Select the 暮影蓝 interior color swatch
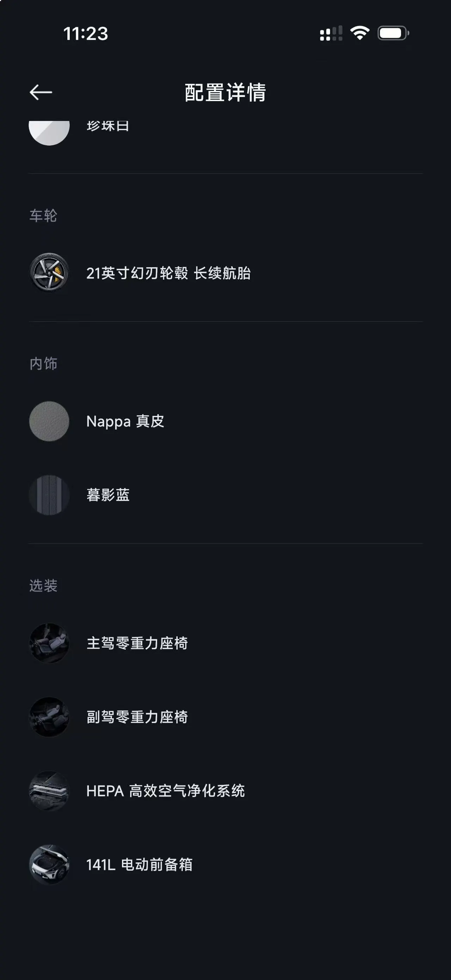451x980 pixels. (x=49, y=495)
